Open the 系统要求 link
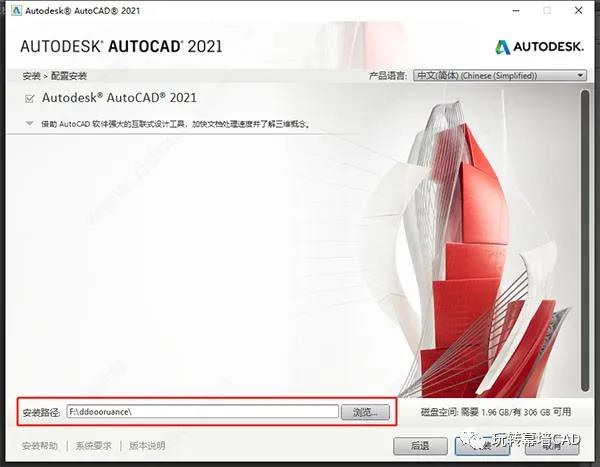Viewport: 600px width, 467px height. coord(93,446)
